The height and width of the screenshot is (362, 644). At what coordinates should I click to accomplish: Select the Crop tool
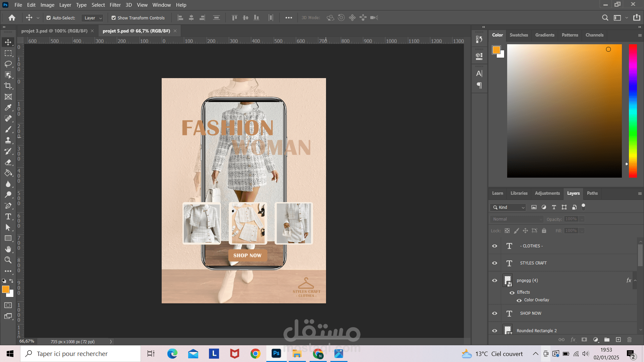8,86
